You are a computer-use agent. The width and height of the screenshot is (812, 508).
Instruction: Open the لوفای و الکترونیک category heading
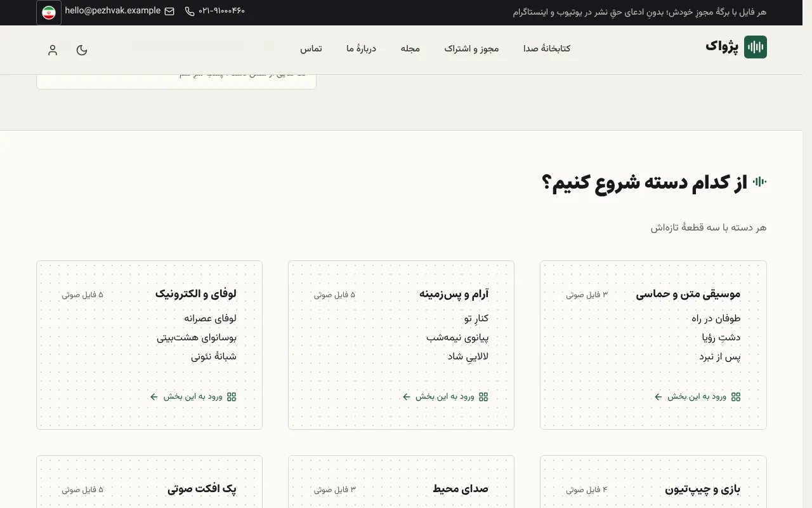[x=196, y=294]
